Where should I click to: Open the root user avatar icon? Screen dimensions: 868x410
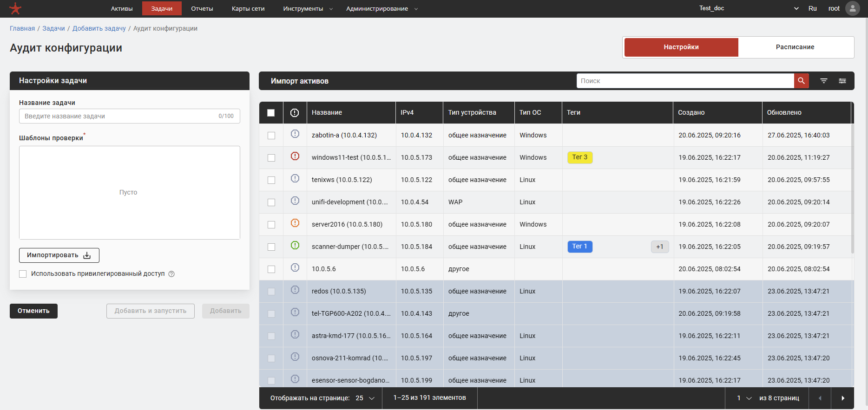point(852,8)
